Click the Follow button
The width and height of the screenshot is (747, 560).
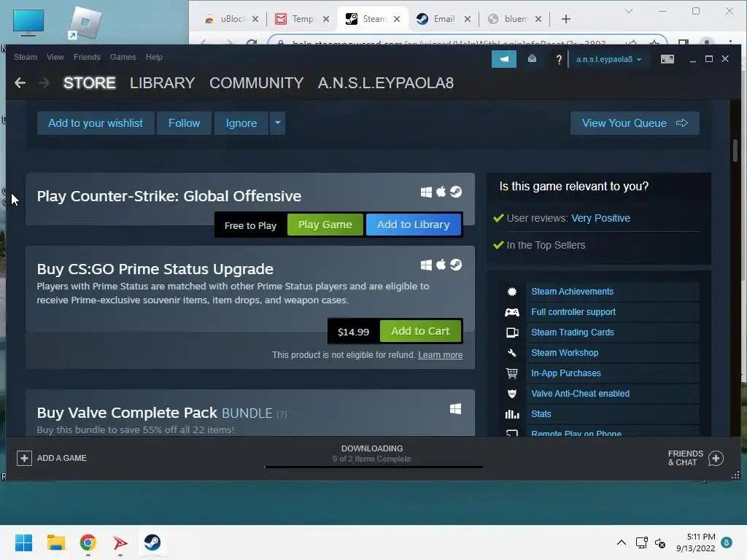(184, 122)
